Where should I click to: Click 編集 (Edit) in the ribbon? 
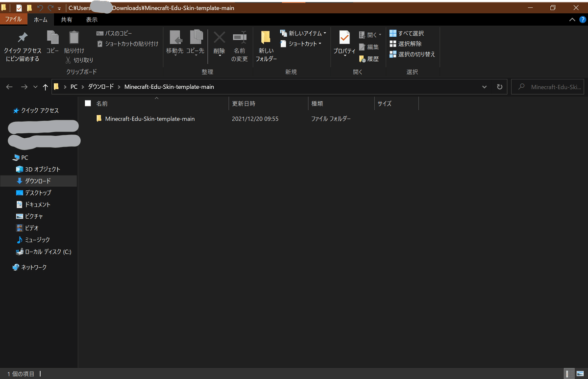pos(369,47)
